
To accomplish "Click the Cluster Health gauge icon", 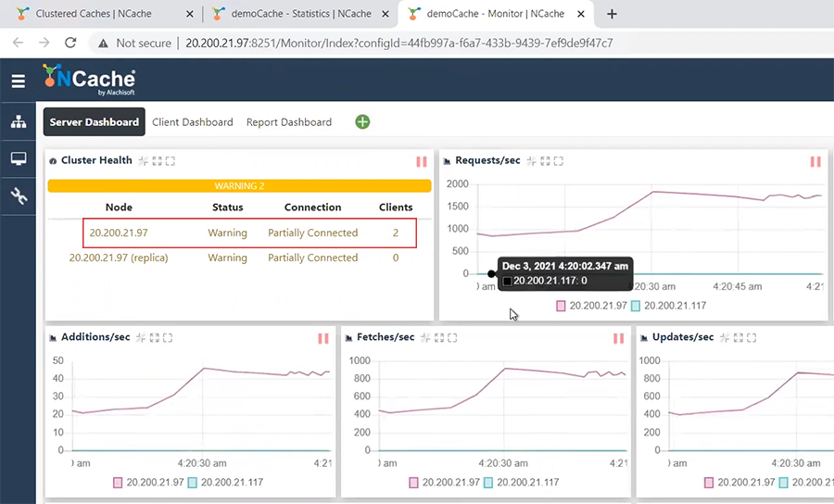I will point(53,161).
